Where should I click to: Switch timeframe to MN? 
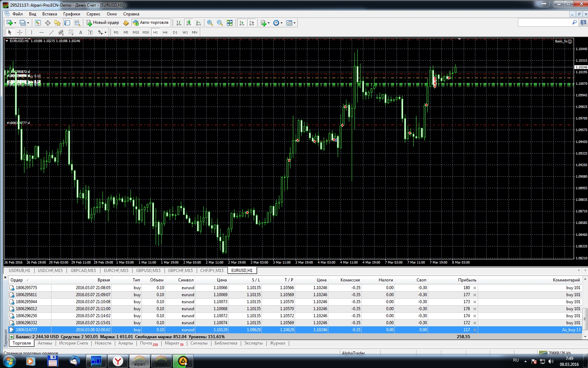tap(195, 32)
